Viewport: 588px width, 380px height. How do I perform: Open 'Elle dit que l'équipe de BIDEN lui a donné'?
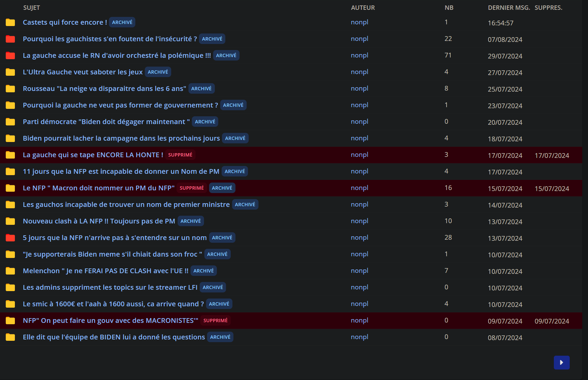114,337
